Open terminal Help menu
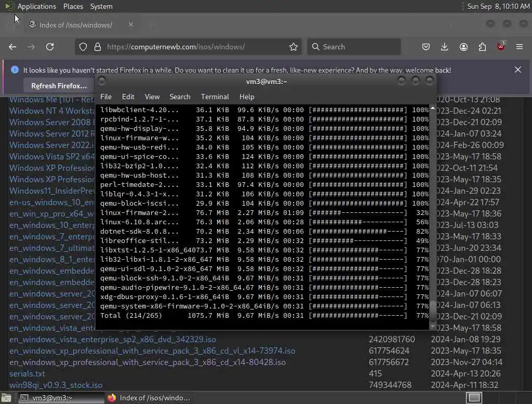Screen dimensions: 532x404 pos(247,97)
